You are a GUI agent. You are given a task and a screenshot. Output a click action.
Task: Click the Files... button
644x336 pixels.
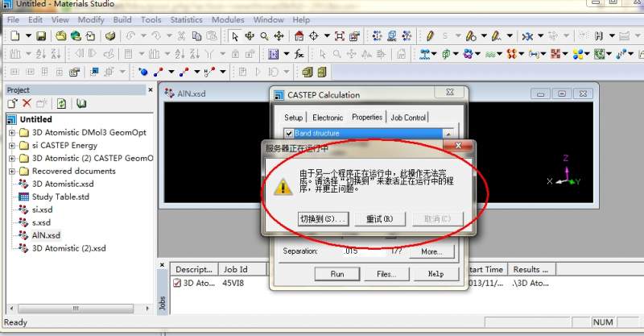point(386,274)
